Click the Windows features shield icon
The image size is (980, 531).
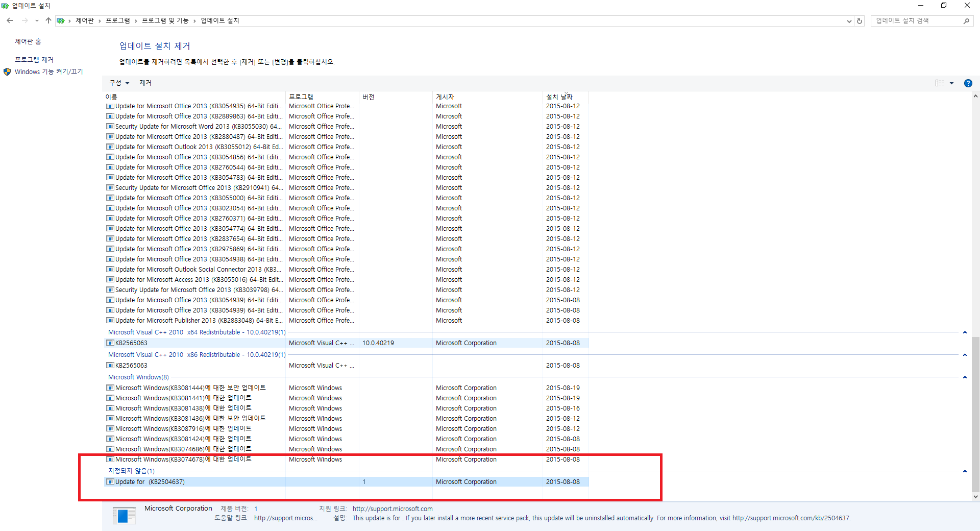[7, 72]
